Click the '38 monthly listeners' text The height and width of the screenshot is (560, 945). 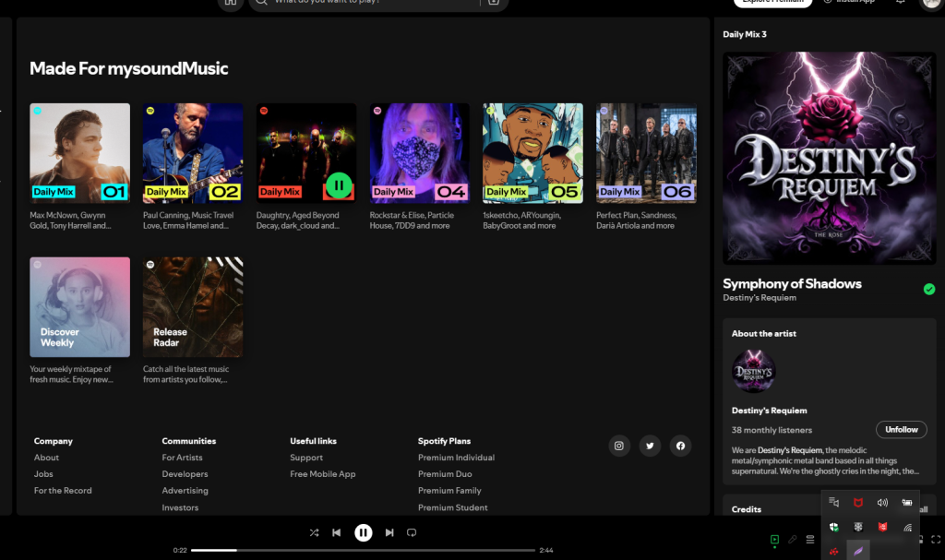772,431
